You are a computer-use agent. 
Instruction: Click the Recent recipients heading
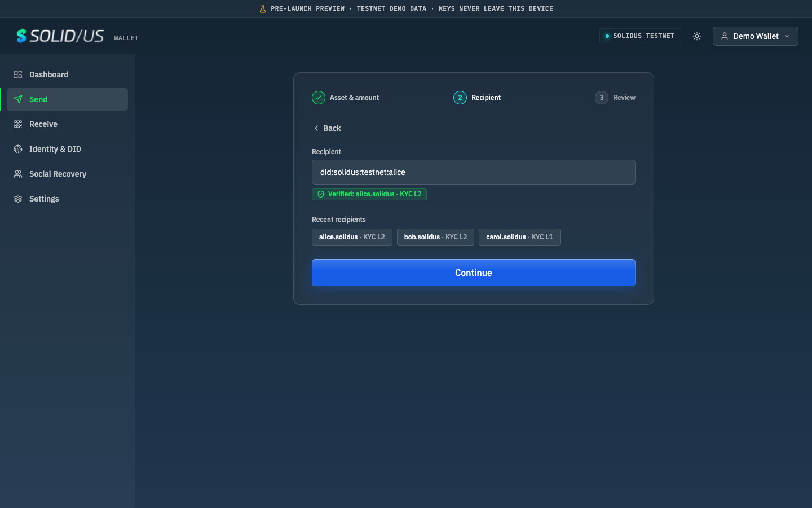pyautogui.click(x=339, y=220)
